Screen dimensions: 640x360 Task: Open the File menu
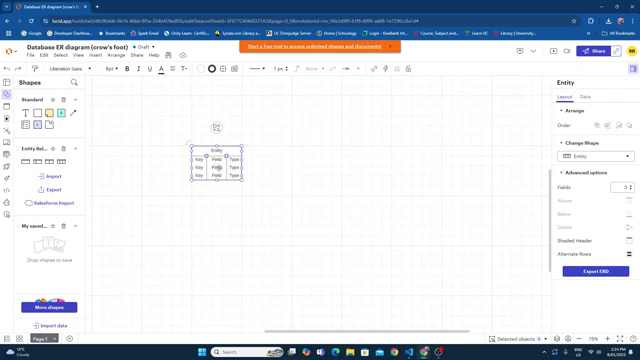tap(31, 55)
